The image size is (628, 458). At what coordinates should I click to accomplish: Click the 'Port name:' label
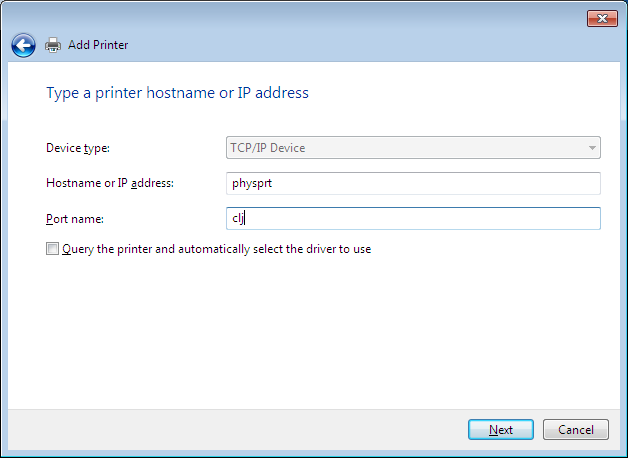coord(75,218)
